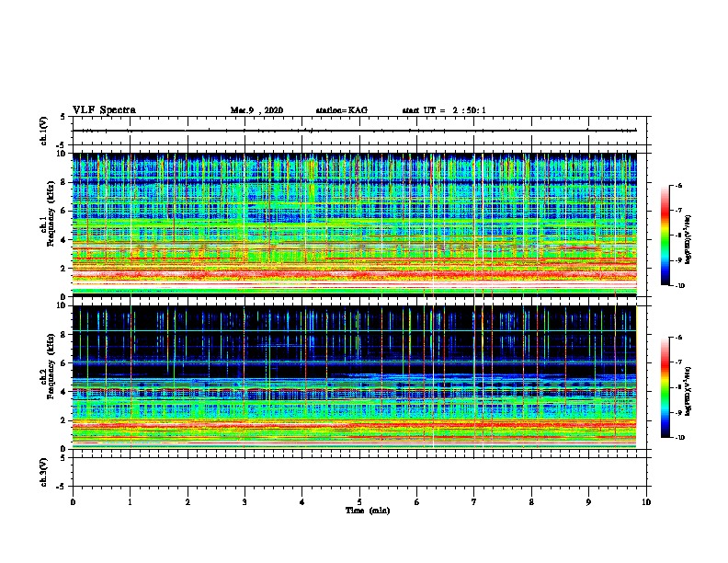This screenshot has width=728, height=563.
Task: Click the "5" volt tick on ch.3(V) axis
Action: click(x=63, y=458)
